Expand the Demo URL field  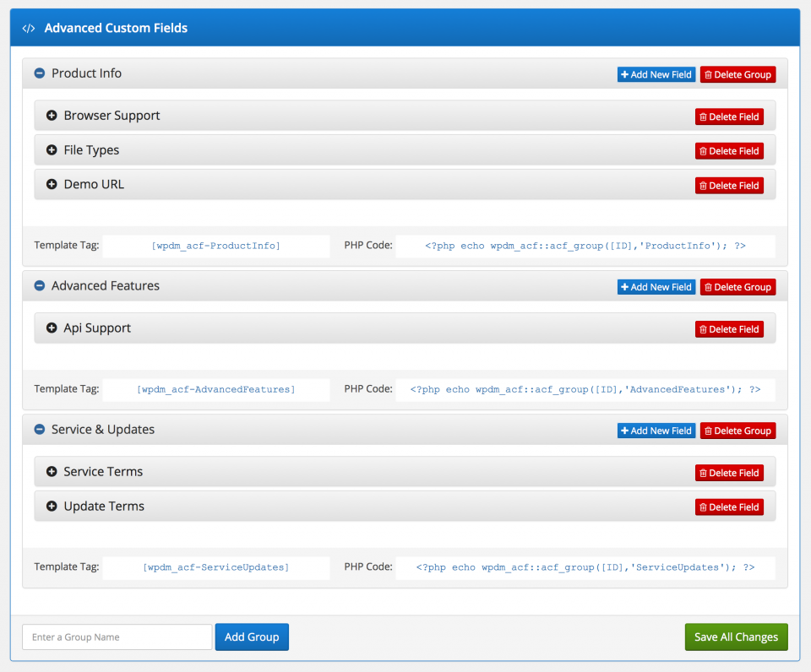tap(52, 185)
